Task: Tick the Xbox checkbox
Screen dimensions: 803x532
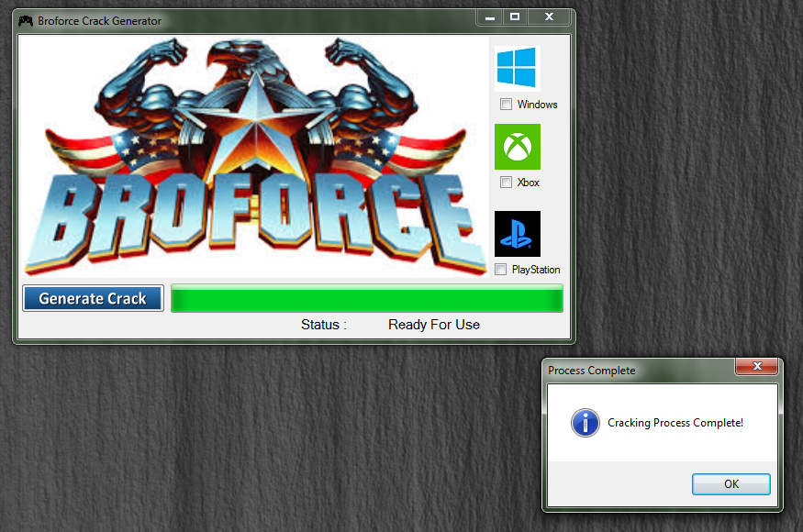Action: (506, 183)
